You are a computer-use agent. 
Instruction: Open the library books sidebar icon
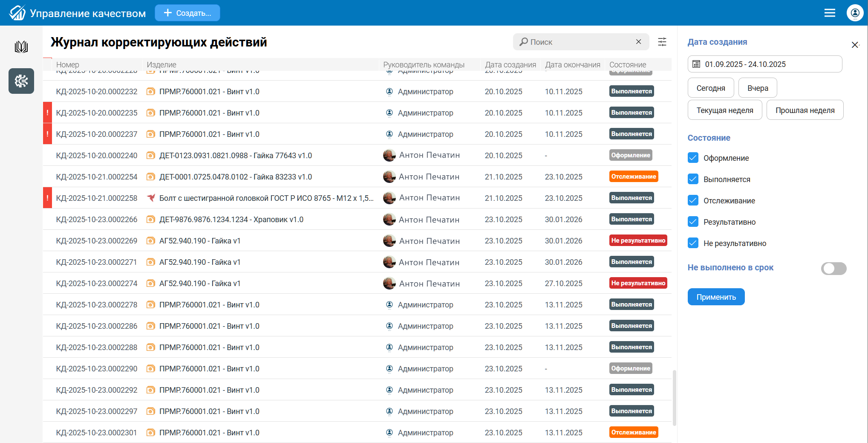click(21, 46)
